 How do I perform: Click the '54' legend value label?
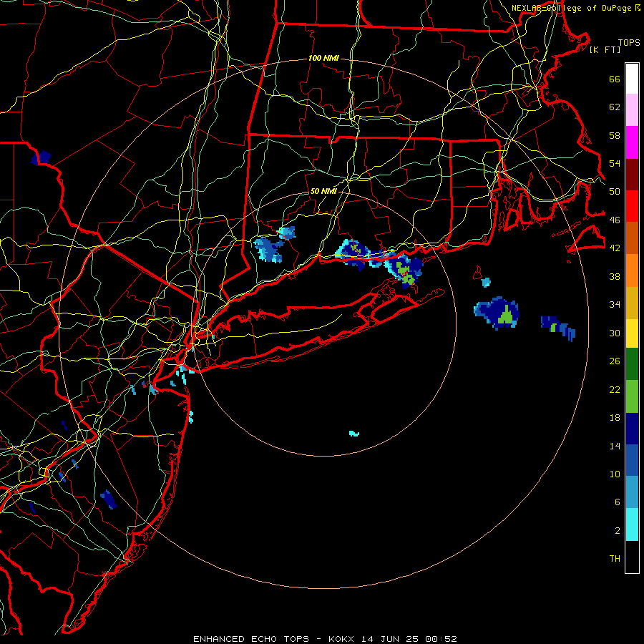click(615, 164)
